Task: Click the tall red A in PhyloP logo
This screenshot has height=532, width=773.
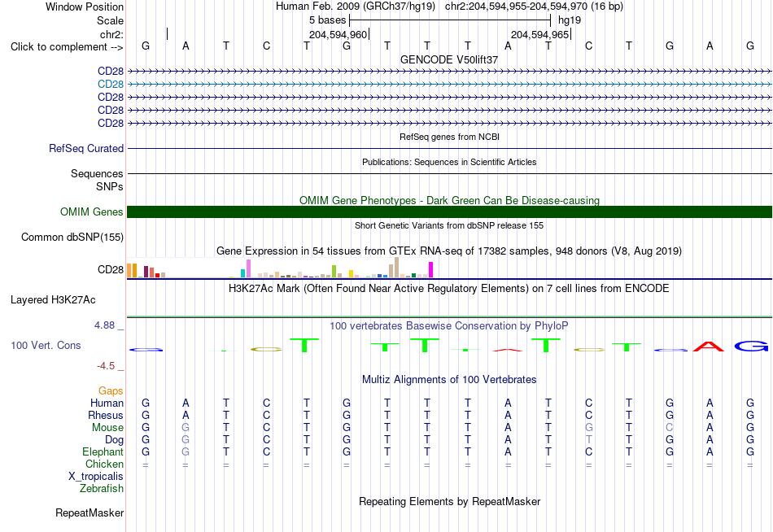Action: coord(709,346)
